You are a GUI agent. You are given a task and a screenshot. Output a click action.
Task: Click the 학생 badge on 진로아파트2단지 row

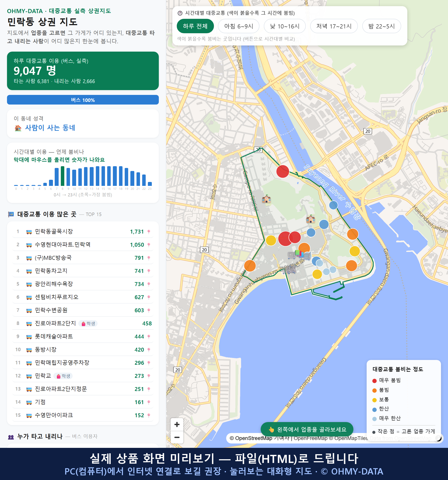[x=88, y=323]
